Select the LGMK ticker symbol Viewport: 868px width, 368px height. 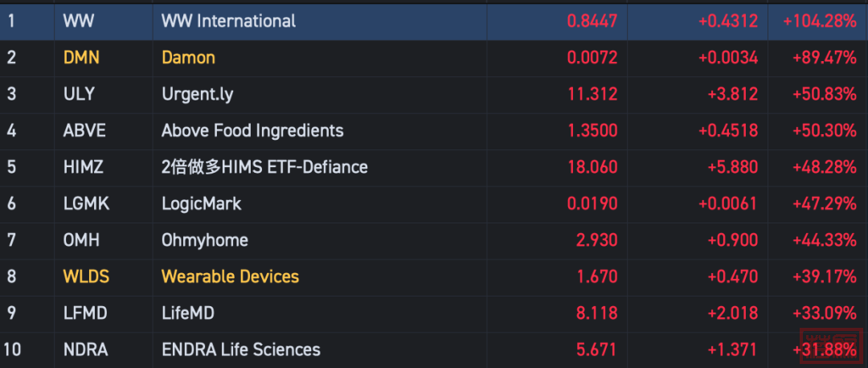86,203
